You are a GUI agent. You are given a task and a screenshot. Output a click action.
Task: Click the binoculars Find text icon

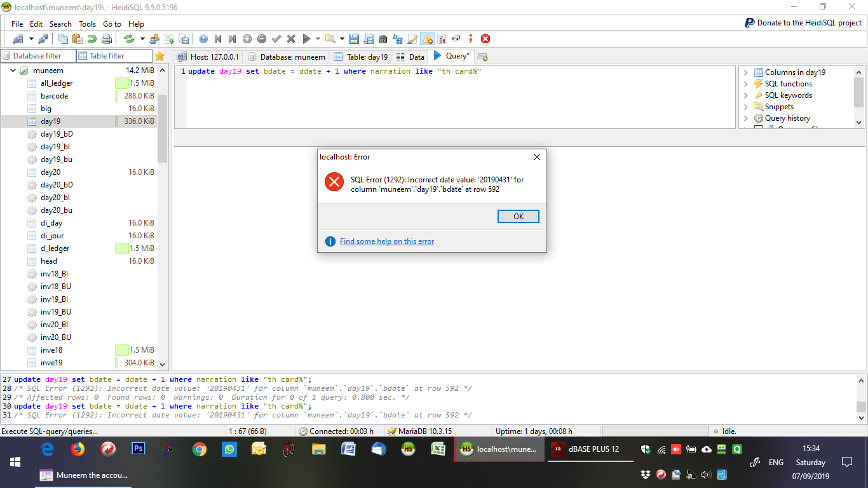(383, 39)
